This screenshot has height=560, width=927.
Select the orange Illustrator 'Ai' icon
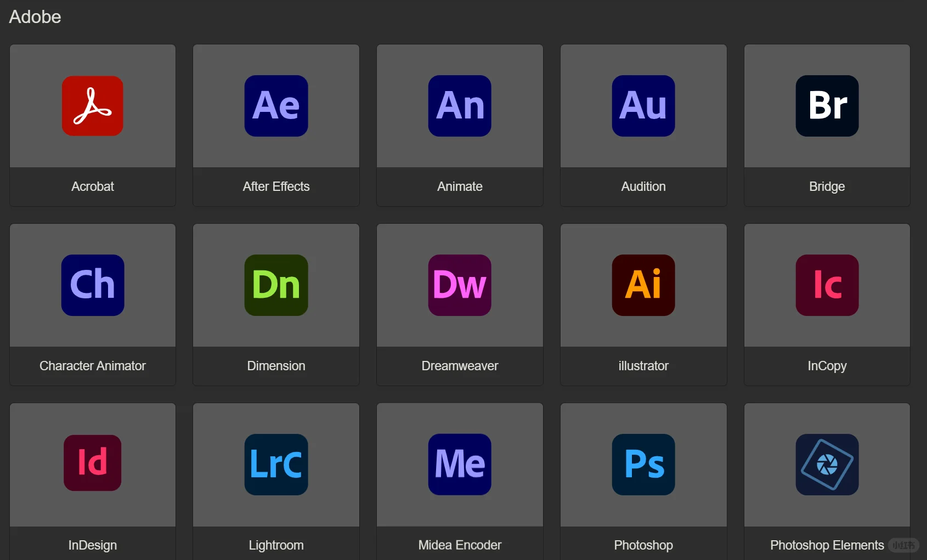pyautogui.click(x=643, y=285)
